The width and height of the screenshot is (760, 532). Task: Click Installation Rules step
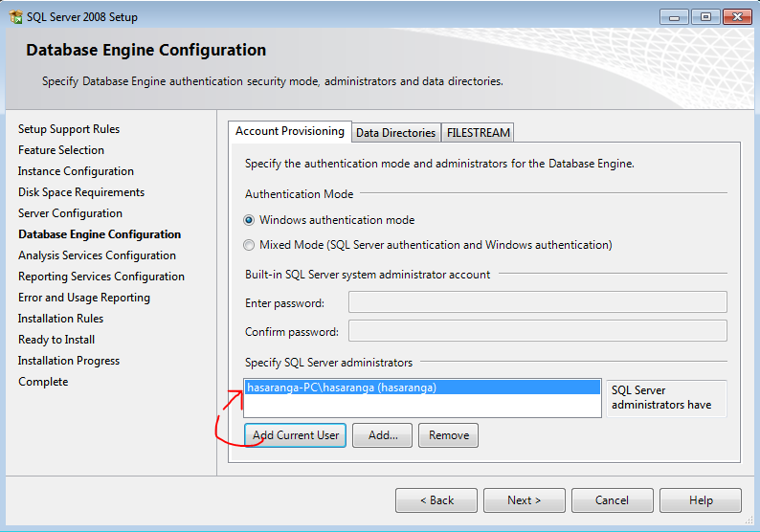60,319
